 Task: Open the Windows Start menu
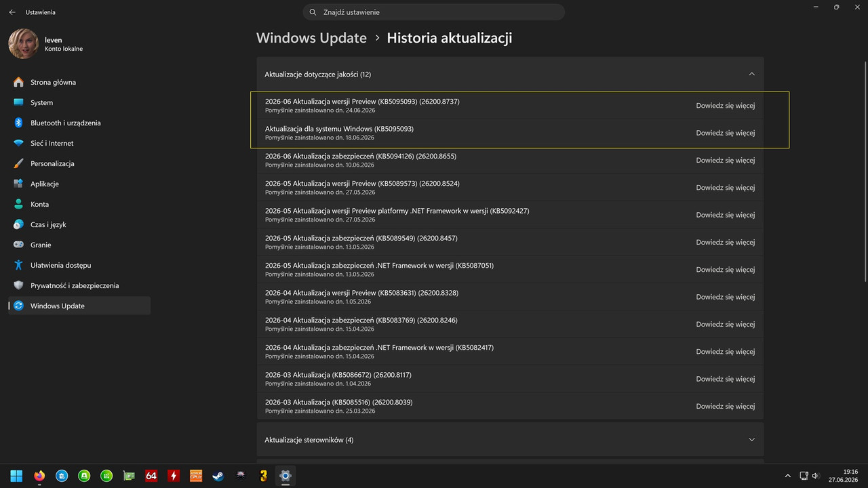click(x=16, y=476)
